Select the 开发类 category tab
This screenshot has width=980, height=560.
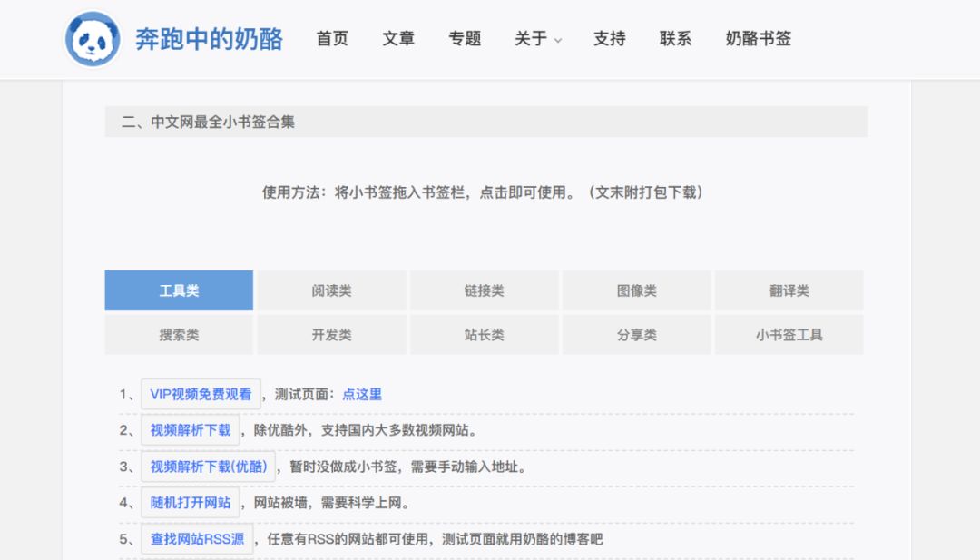[x=331, y=334]
